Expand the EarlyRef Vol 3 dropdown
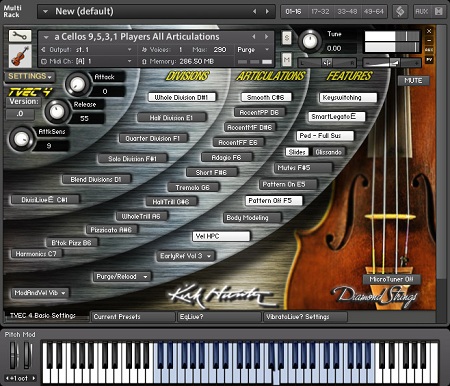The image size is (450, 386). [186, 256]
